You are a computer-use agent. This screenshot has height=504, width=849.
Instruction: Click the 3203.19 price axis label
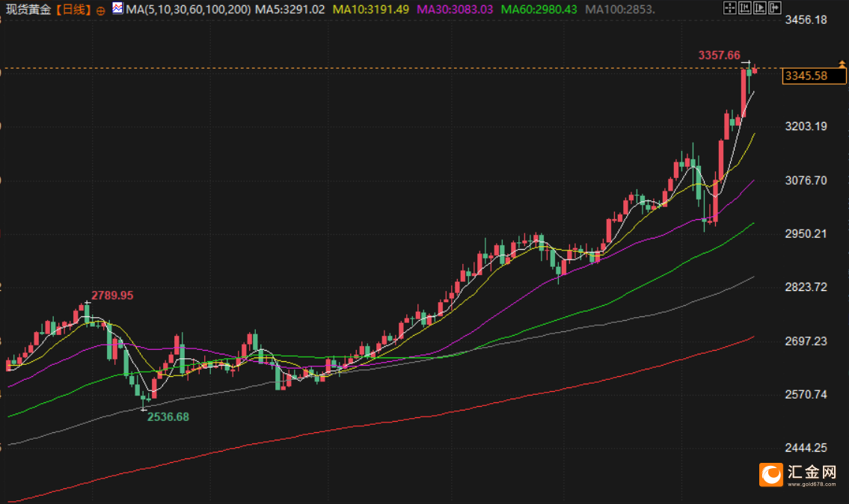(806, 126)
